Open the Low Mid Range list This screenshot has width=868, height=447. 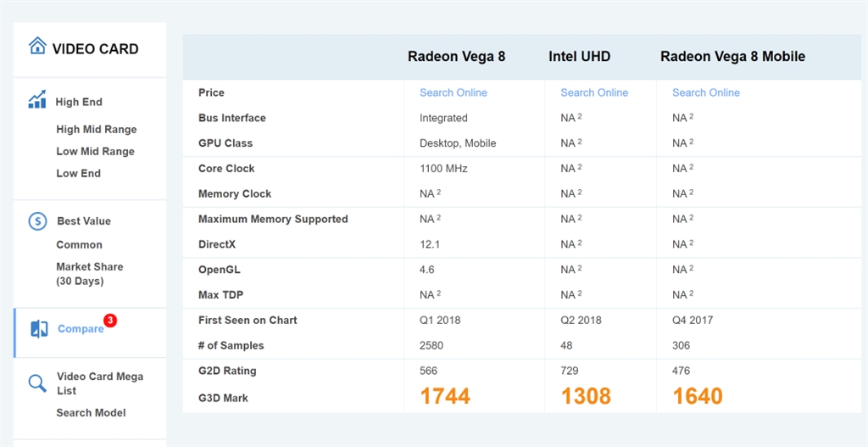click(95, 152)
